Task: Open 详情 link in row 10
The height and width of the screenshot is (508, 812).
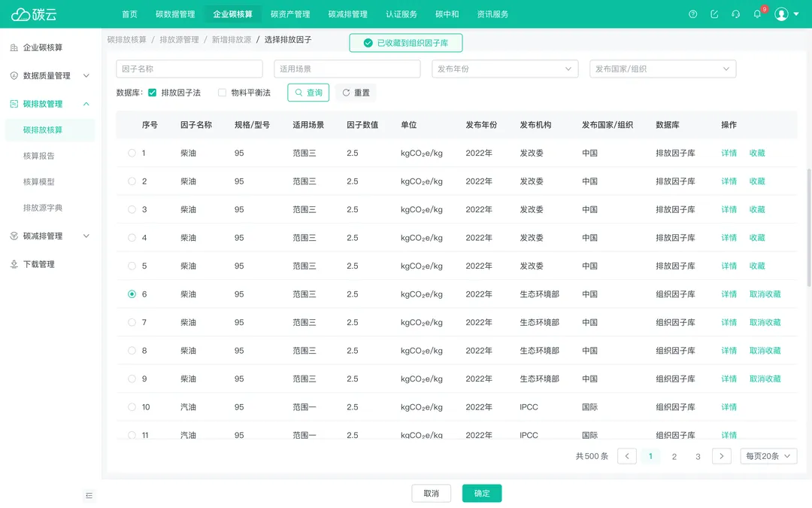Action: (x=729, y=407)
